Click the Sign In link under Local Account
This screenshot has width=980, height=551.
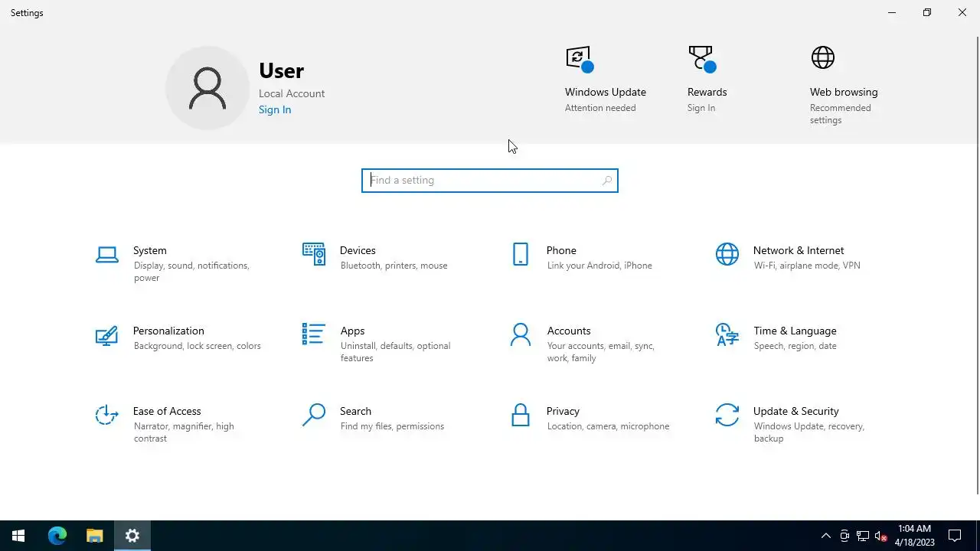coord(275,109)
